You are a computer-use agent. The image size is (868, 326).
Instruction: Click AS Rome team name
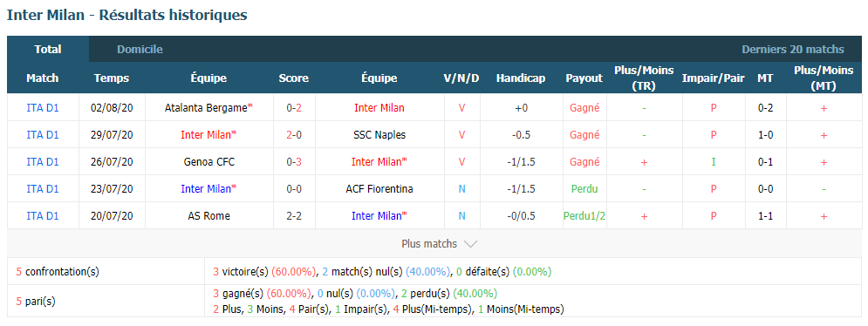(209, 216)
